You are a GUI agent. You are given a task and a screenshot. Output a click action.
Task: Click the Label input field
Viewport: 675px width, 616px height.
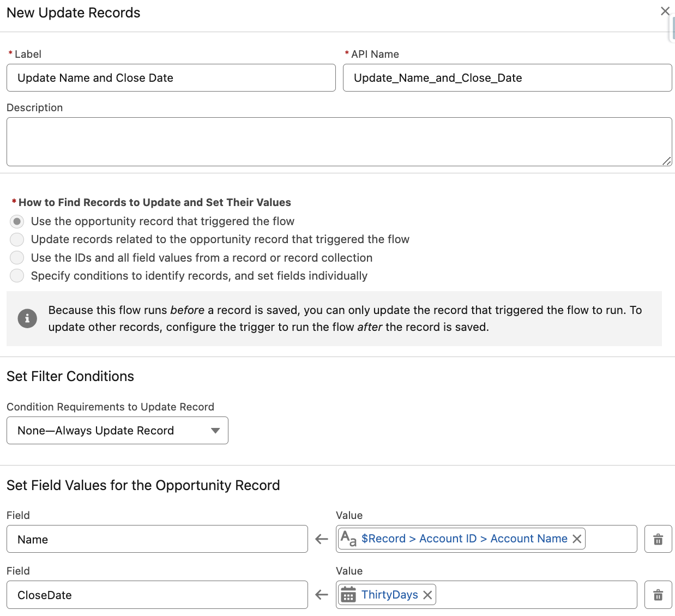[171, 77]
